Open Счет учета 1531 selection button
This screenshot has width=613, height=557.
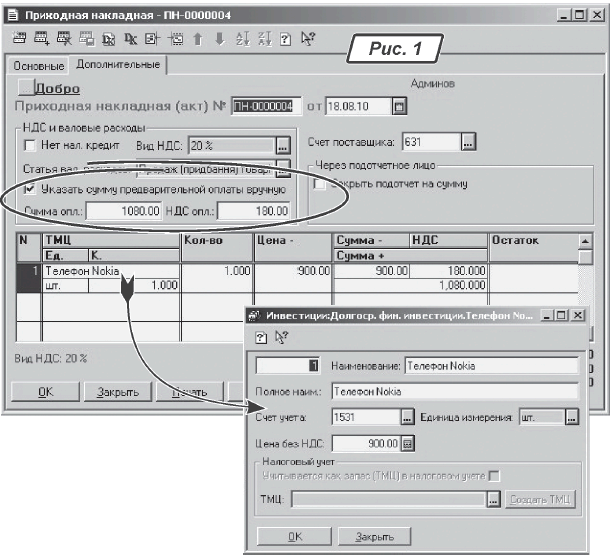tap(407, 418)
